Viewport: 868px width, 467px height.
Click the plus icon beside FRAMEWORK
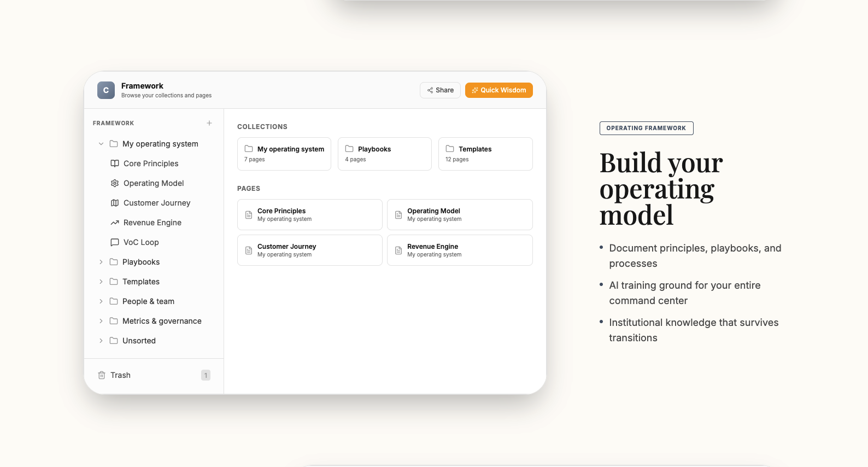pyautogui.click(x=209, y=123)
